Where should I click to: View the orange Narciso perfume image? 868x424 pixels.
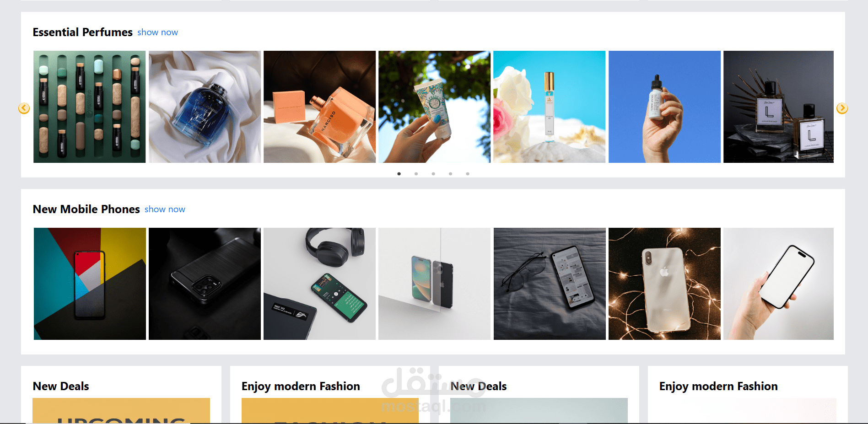point(319,107)
